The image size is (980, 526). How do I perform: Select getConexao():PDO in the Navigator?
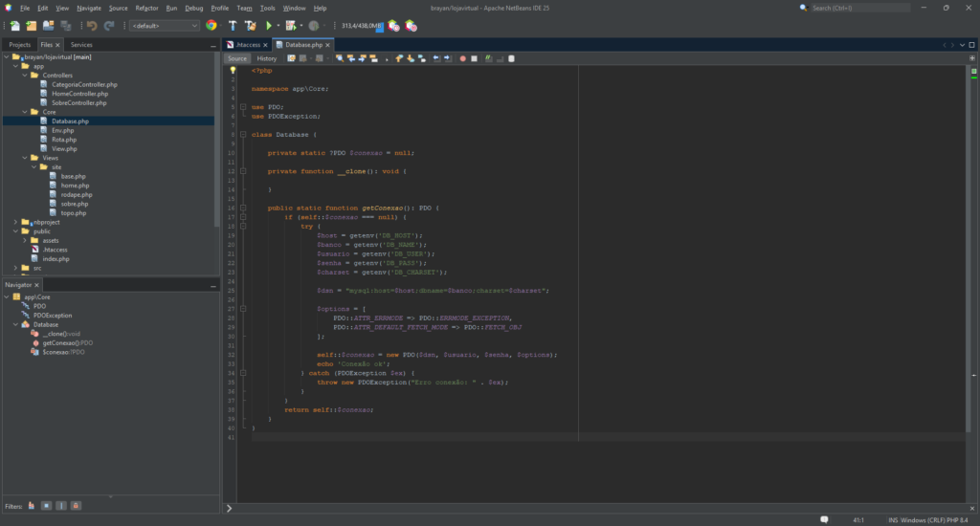tap(68, 343)
